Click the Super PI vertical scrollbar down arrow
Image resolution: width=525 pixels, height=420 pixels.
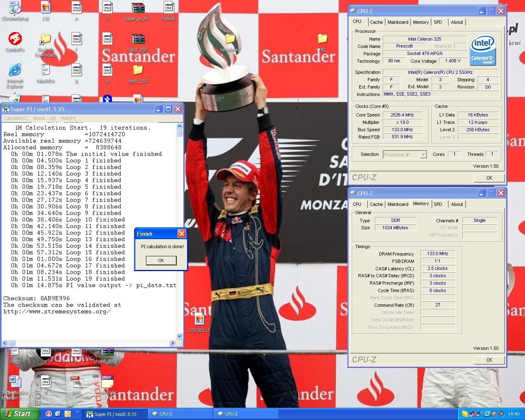click(179, 336)
